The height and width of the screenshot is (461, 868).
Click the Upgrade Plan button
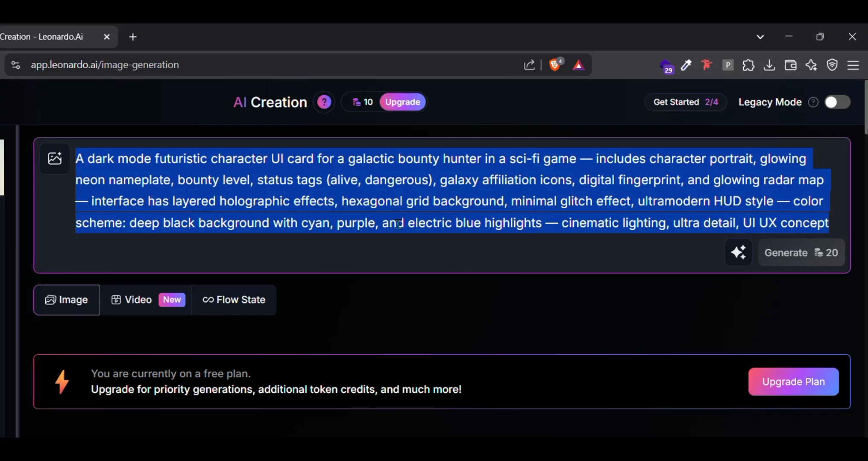(x=793, y=382)
